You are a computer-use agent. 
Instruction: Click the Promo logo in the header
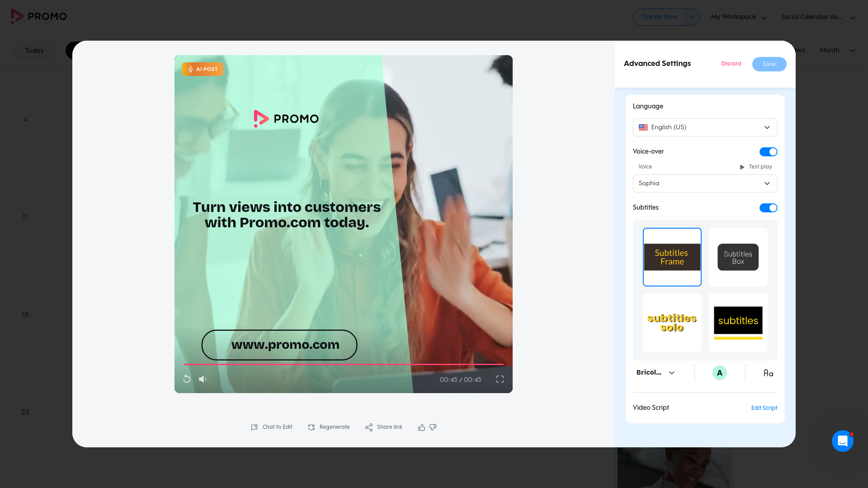pyautogui.click(x=39, y=16)
